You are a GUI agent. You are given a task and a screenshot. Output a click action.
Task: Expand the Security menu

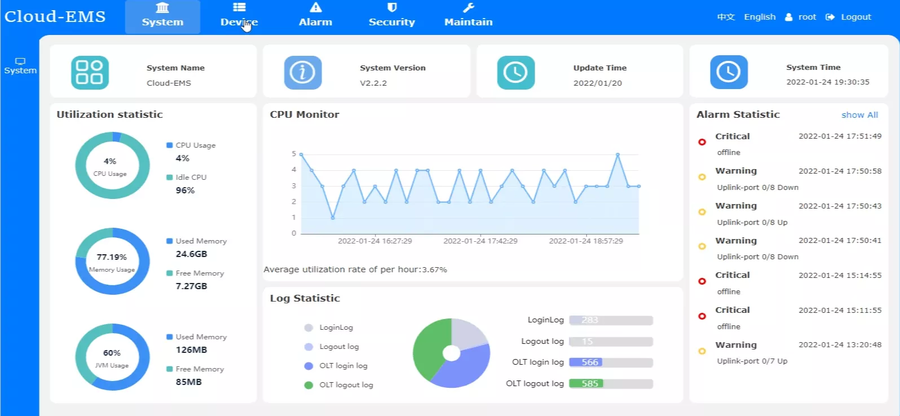pos(391,16)
